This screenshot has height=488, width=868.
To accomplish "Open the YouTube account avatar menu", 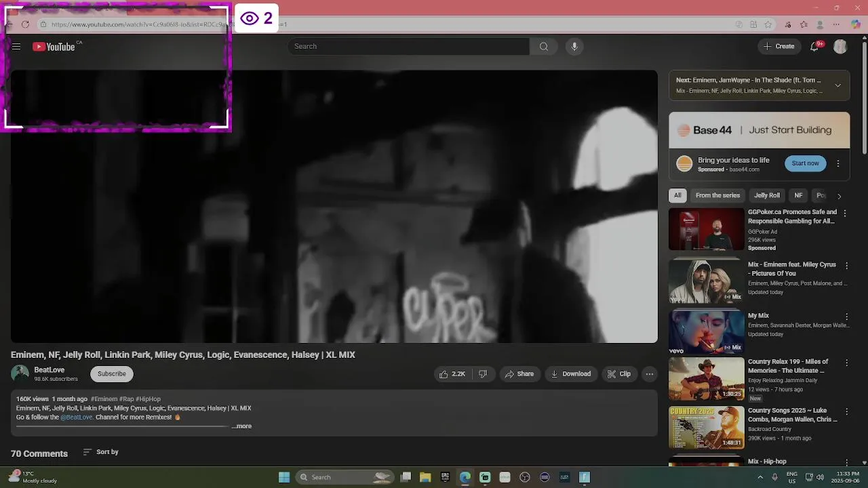I will pos(840,46).
